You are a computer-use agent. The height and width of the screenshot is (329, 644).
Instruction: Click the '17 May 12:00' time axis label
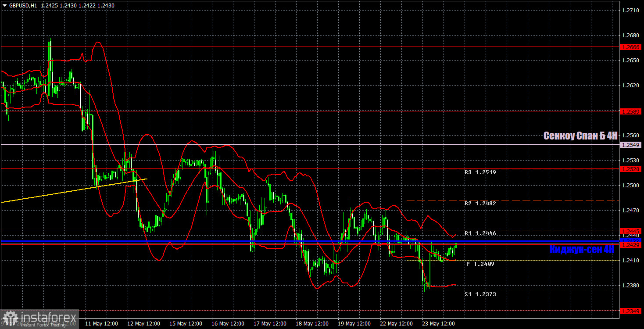point(270,324)
